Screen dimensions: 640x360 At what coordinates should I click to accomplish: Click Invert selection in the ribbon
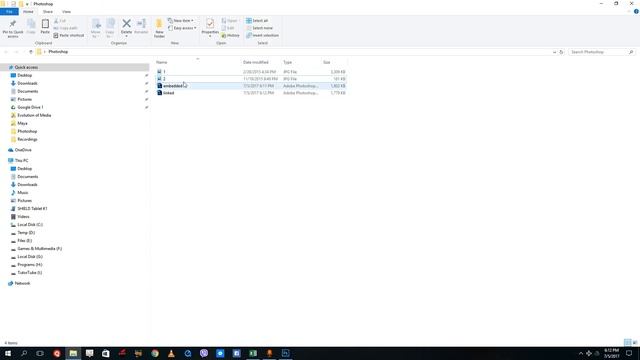(262, 36)
